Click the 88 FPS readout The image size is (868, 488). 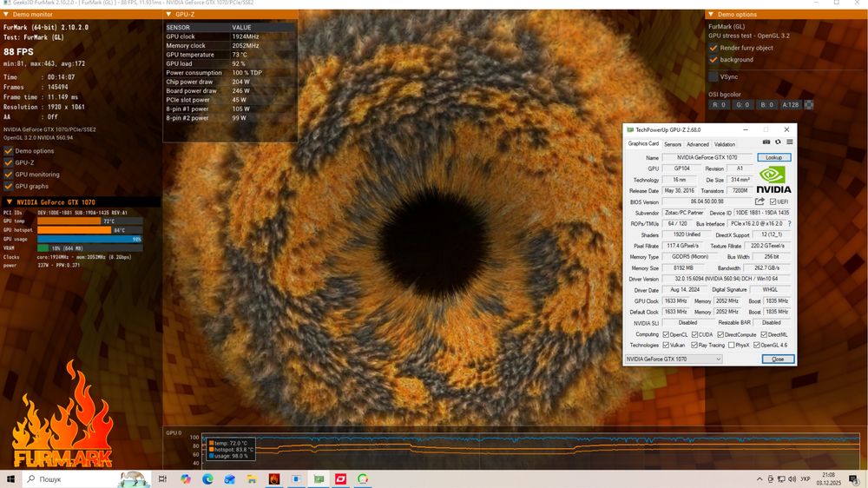[x=18, y=51]
